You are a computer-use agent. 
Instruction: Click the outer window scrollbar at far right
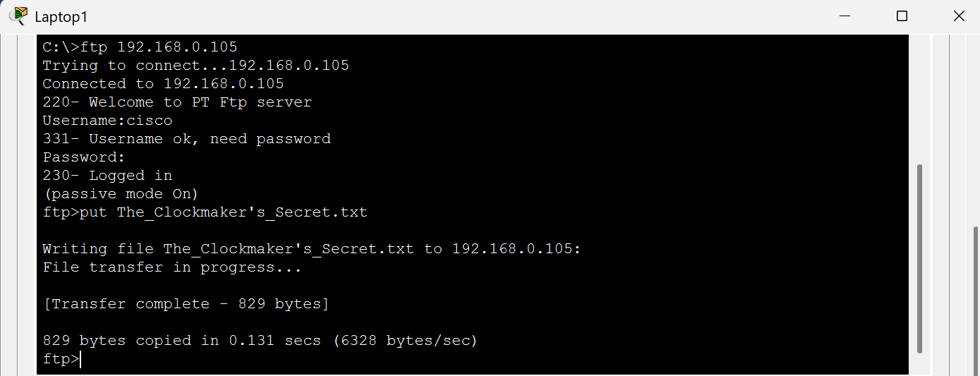pos(976,296)
